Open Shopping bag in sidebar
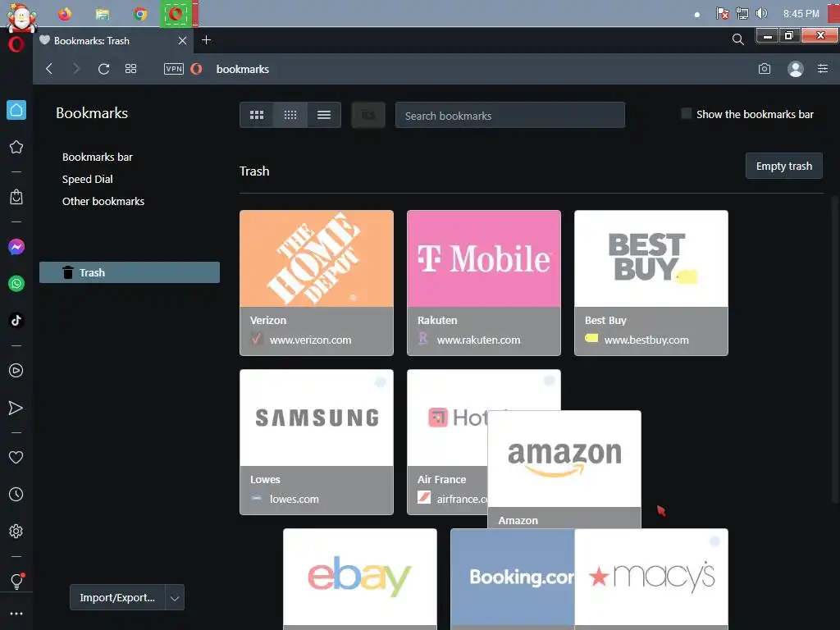 (16, 197)
